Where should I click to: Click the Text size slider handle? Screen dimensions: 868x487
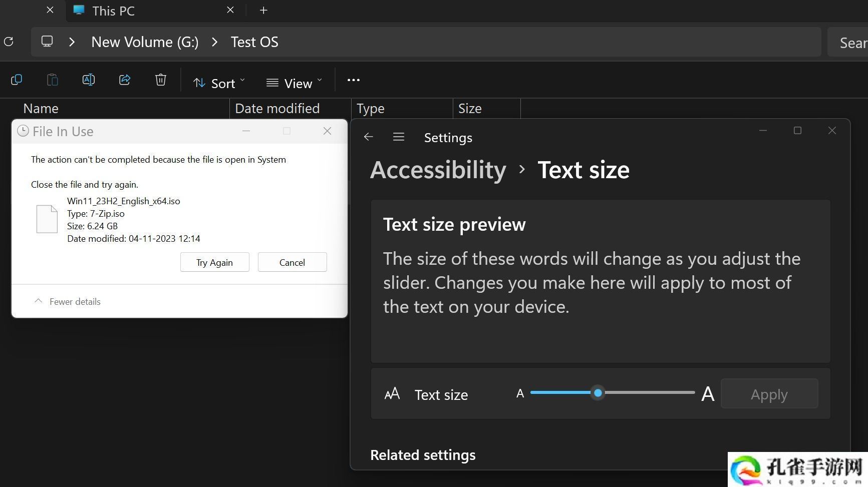pos(598,393)
